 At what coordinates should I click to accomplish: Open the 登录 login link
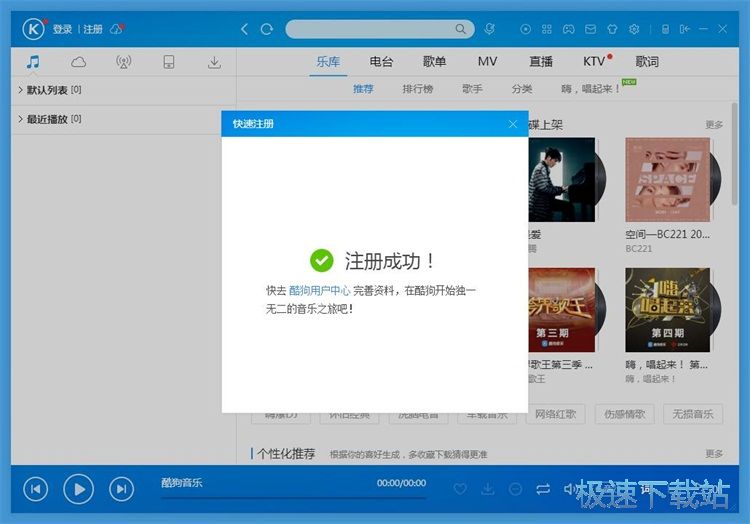coord(62,30)
